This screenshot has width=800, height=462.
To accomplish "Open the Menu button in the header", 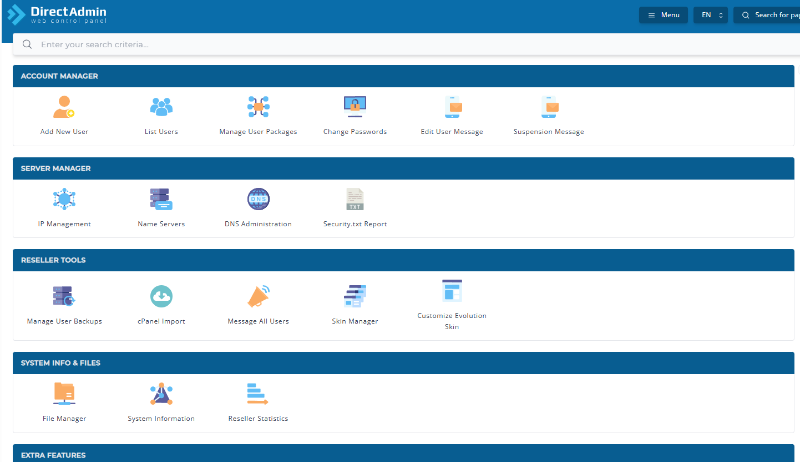I will pyautogui.click(x=663, y=15).
